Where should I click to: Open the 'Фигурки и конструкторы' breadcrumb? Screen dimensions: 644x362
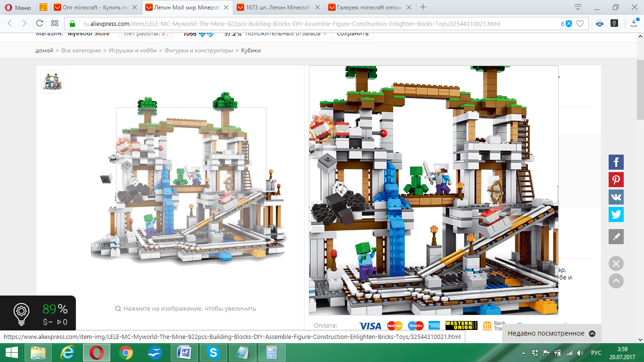(199, 50)
